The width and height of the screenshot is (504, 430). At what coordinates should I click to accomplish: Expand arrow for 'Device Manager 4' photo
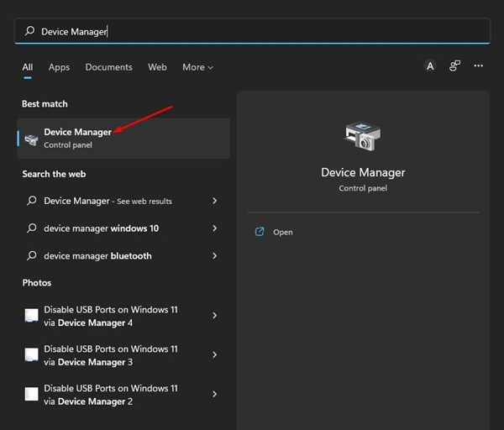pyautogui.click(x=214, y=316)
